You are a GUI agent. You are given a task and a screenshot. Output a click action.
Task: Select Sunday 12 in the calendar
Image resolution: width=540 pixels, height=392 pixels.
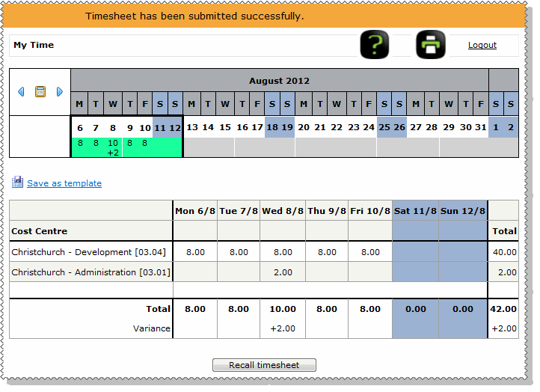point(175,128)
